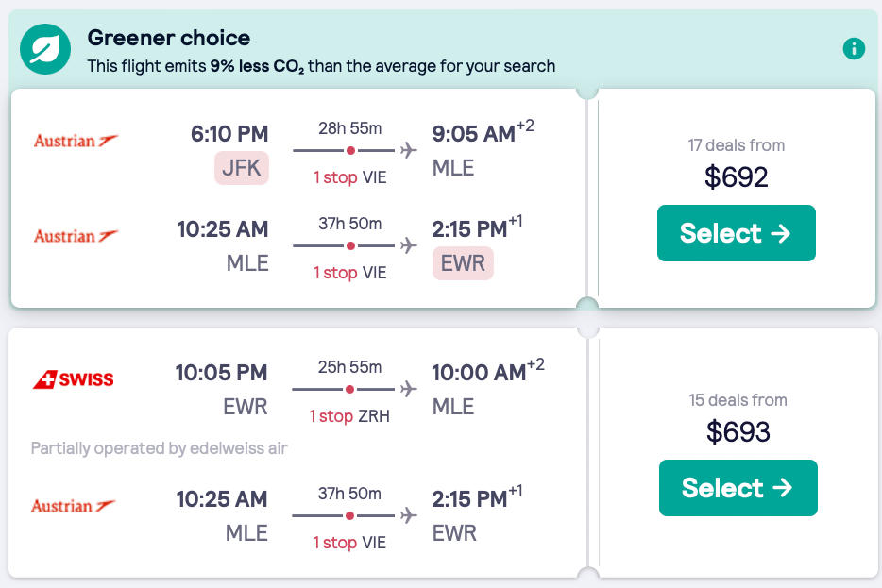Screen dimensions: 882x588
Task: Select the $693 SWISS flight deal
Action: coord(738,488)
